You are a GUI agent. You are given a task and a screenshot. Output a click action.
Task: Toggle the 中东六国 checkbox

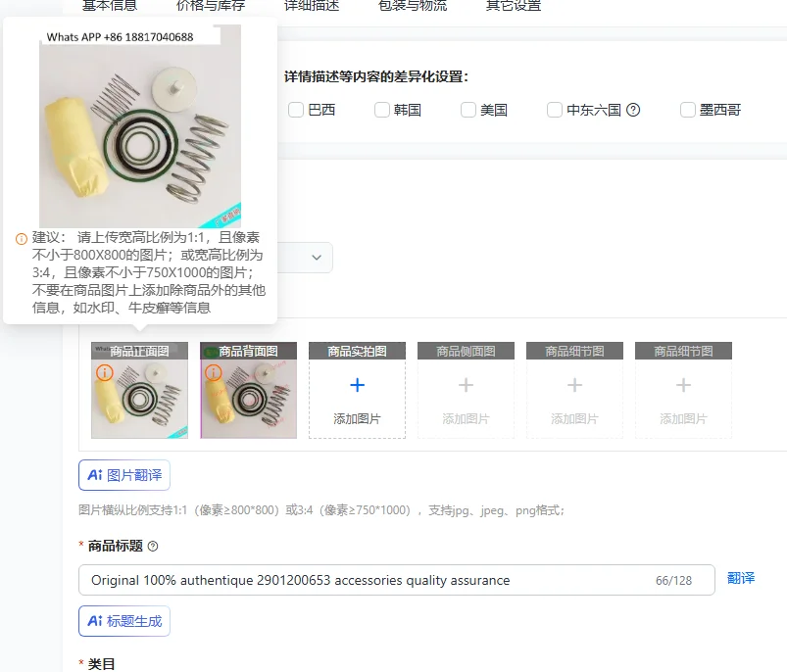[x=554, y=110]
